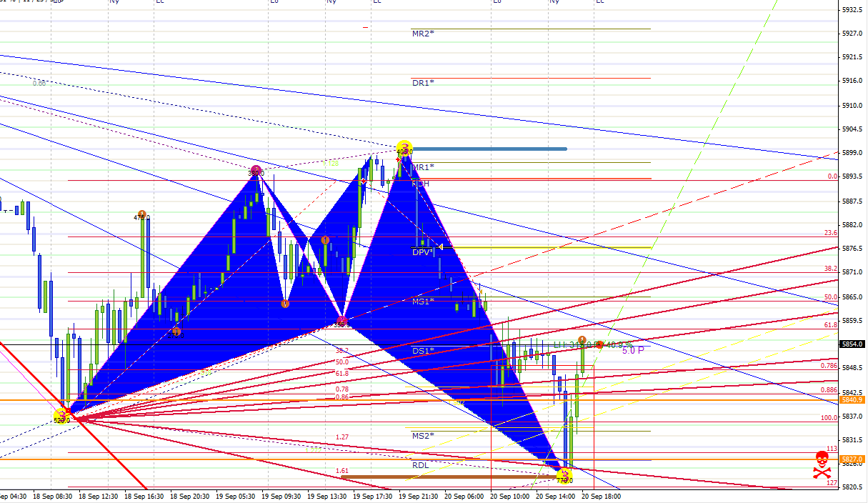Click the 20 Sep 10:00 time label
This screenshot has height=503, width=868.
point(510,496)
